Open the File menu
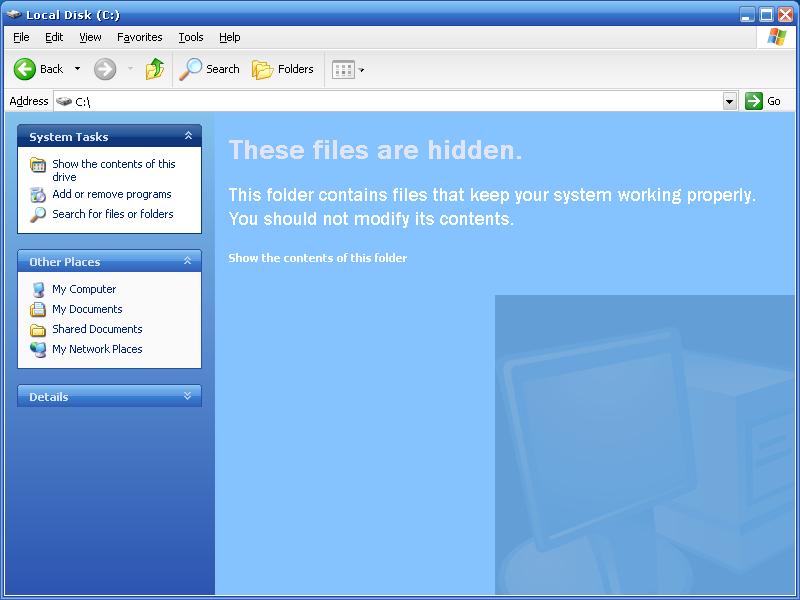The image size is (800, 600). 21,37
